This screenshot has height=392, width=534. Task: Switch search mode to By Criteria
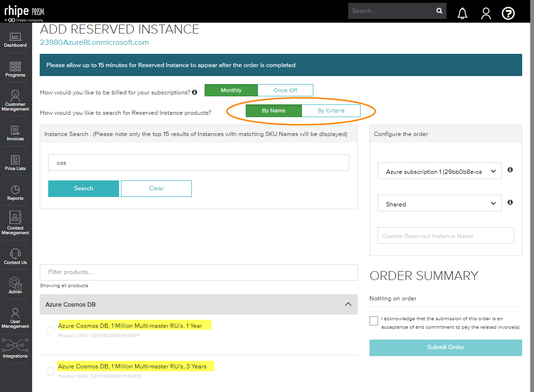tap(331, 110)
